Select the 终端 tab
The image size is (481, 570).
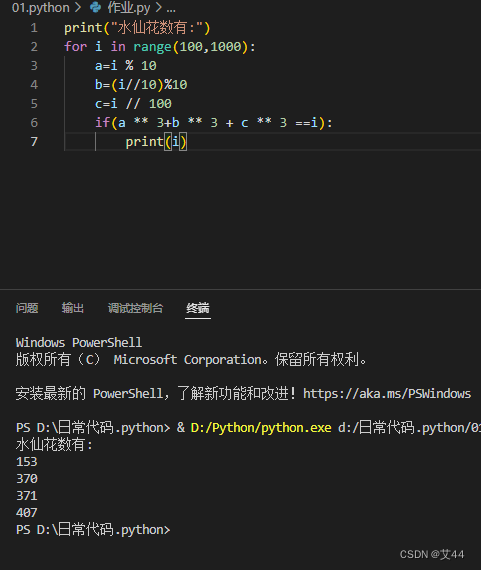click(x=198, y=308)
